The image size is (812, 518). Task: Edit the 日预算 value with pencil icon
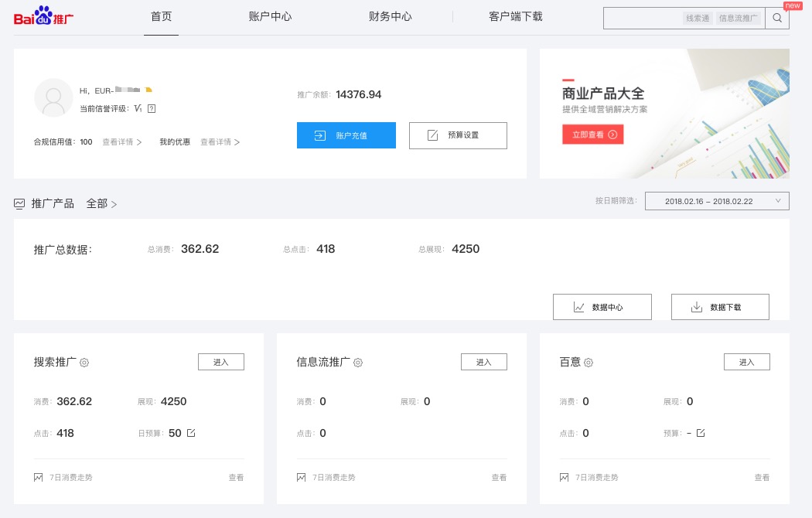click(x=191, y=433)
